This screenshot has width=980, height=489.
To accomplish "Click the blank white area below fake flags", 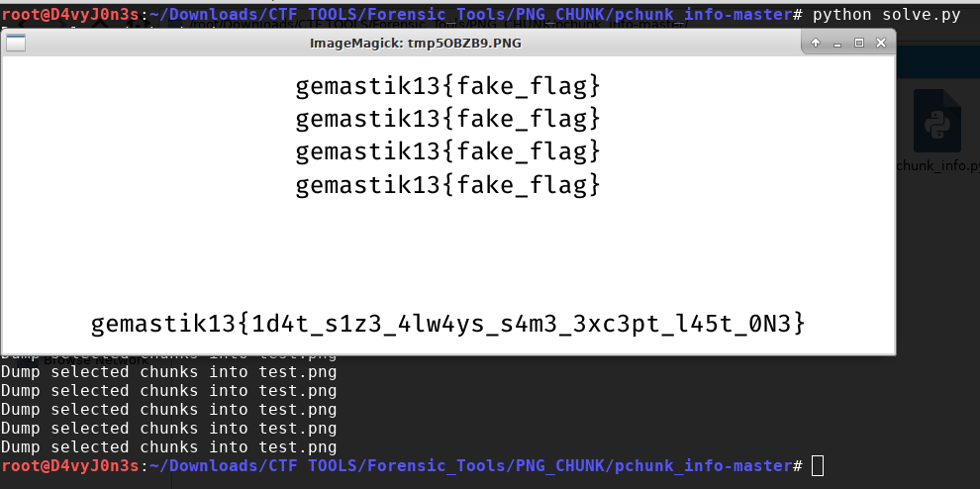I will [447, 247].
